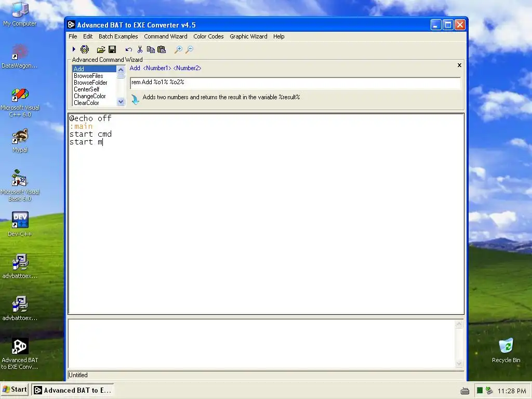This screenshot has height=399, width=532.
Task: Open the My Computer desktop icon
Action: point(20,14)
